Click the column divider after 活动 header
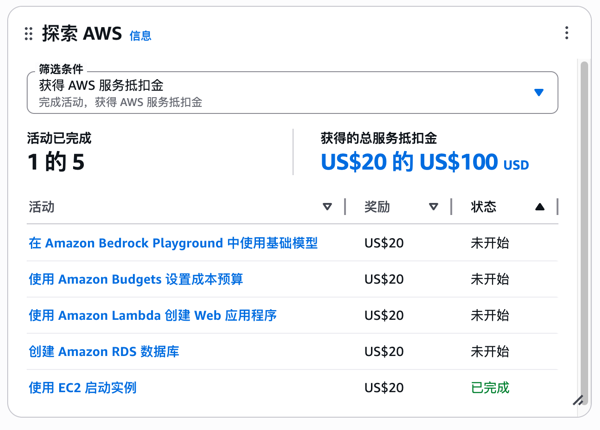The image size is (600, 430). click(x=345, y=207)
